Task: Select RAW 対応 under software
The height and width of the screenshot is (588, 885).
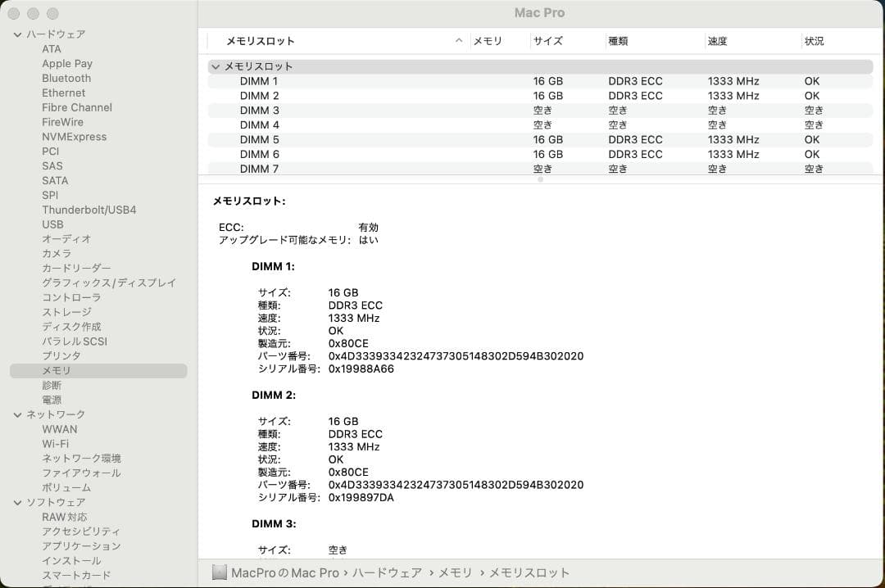Action: (x=65, y=518)
